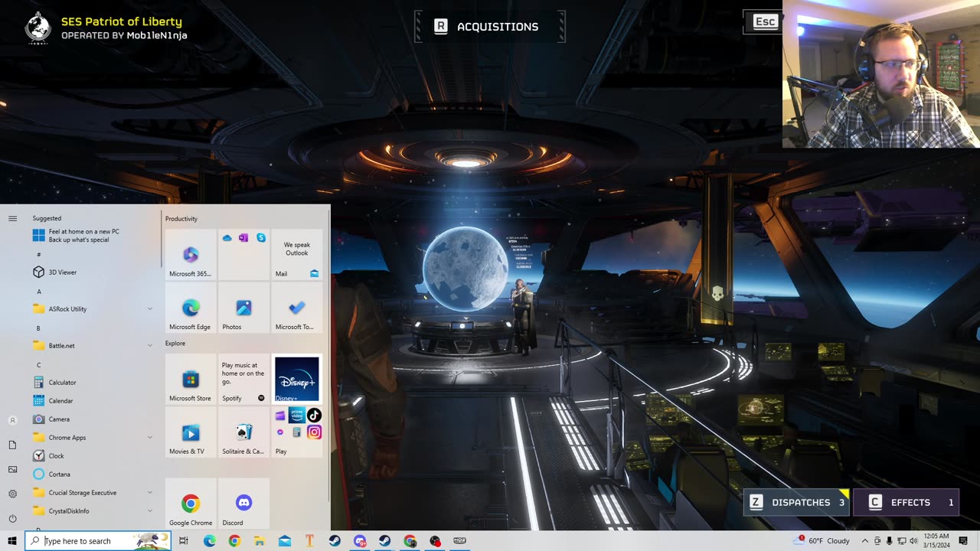
Task: Expand the CrystalDiskInfo folder
Action: (x=92, y=511)
